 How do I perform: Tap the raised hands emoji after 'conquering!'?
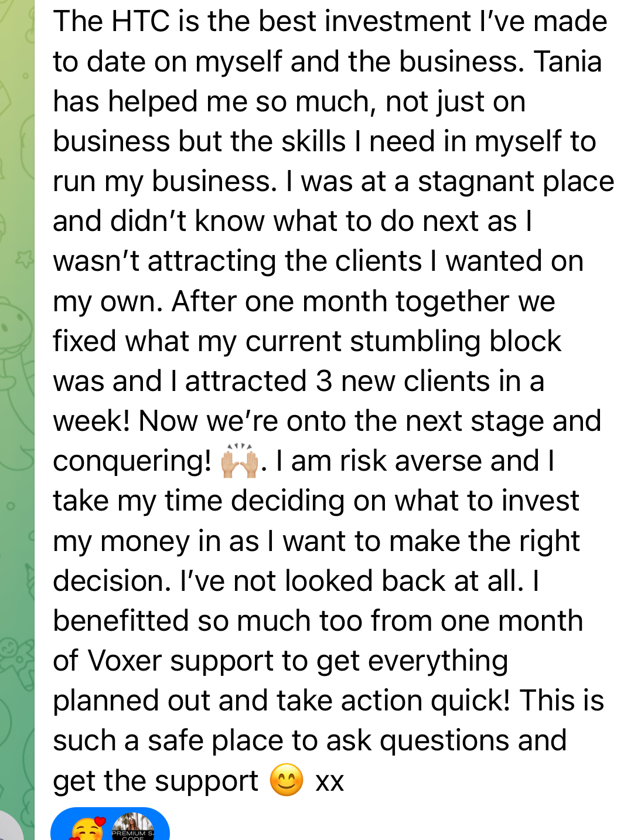pos(240,461)
